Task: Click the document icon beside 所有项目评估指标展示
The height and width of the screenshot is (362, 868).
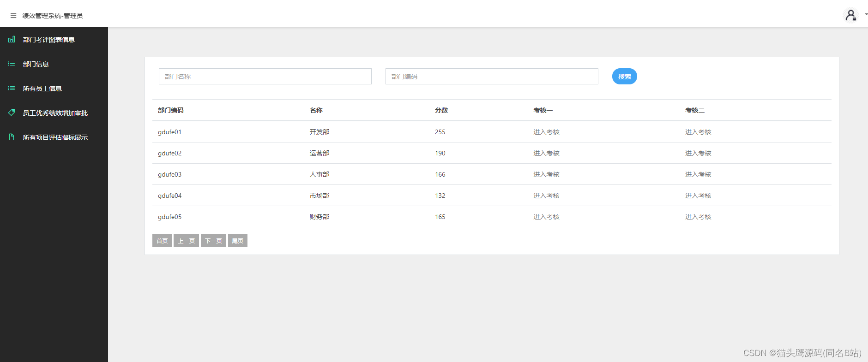Action: [x=12, y=137]
